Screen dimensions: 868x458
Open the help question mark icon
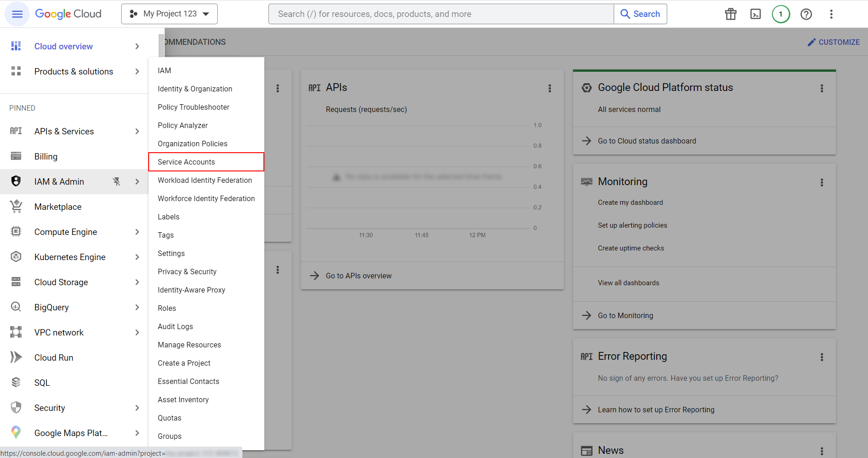coord(806,14)
